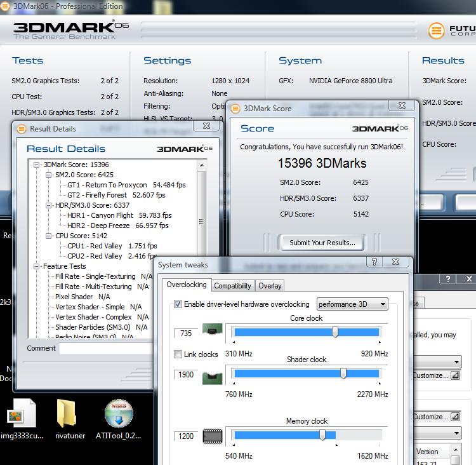The height and width of the screenshot is (465, 476).
Task: Collapse the SM2.0 Score tree node
Action: pos(48,175)
